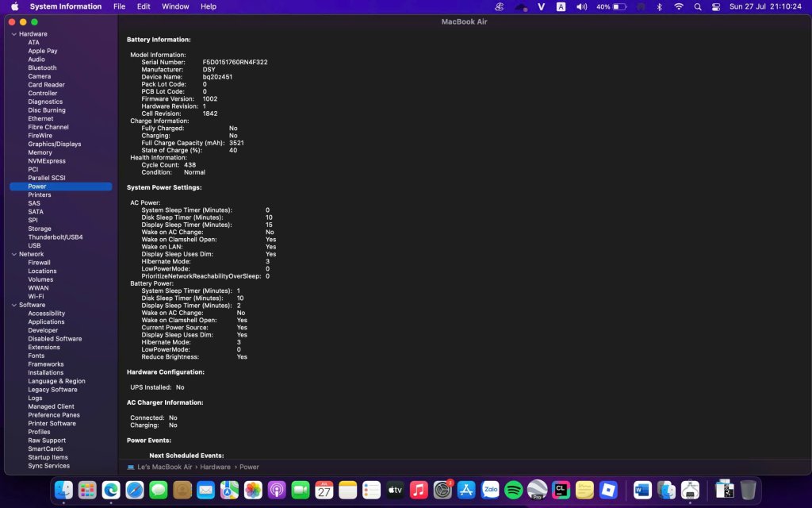Image resolution: width=812 pixels, height=508 pixels.
Task: Collapse the Software section in sidebar
Action: pos(13,305)
